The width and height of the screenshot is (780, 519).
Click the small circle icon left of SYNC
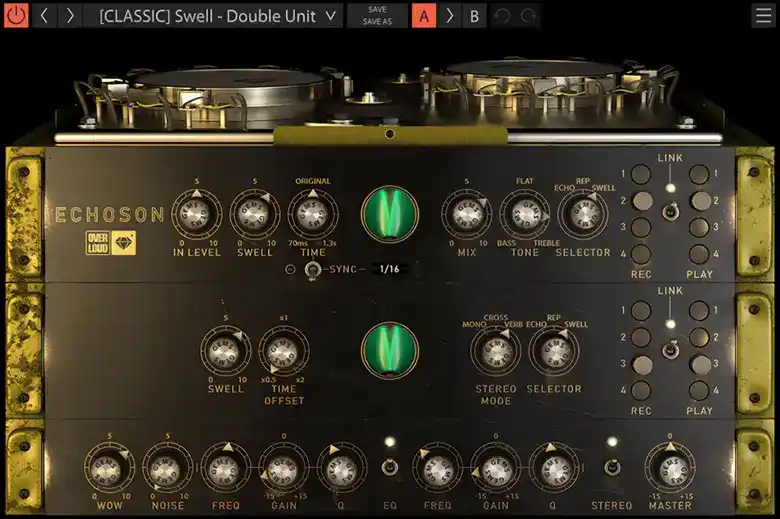click(290, 270)
